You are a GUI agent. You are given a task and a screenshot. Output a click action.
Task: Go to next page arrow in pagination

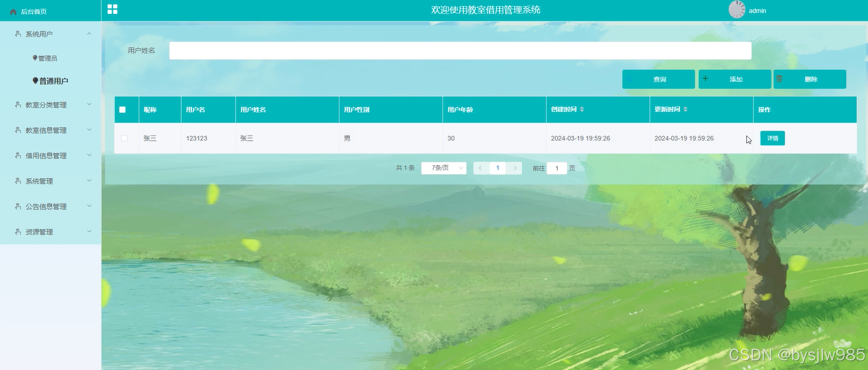coord(515,168)
